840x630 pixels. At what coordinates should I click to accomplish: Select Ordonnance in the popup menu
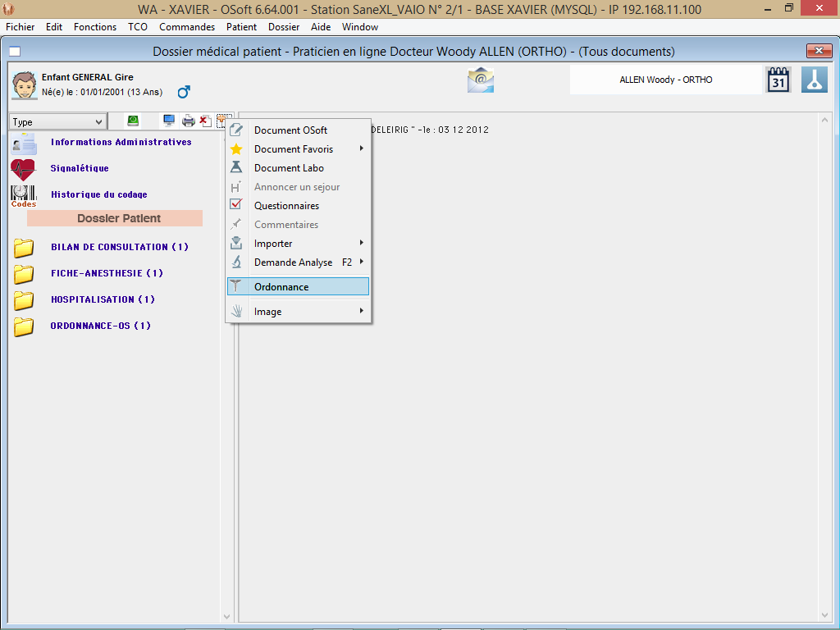[x=299, y=286]
